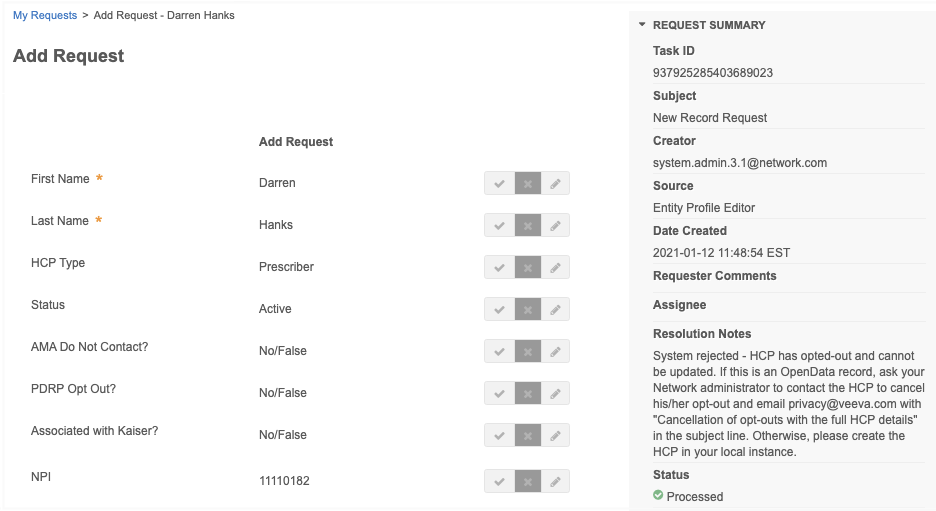Reject the HCP Type Prescriber value
The height and width of the screenshot is (511, 936).
pyautogui.click(x=527, y=268)
